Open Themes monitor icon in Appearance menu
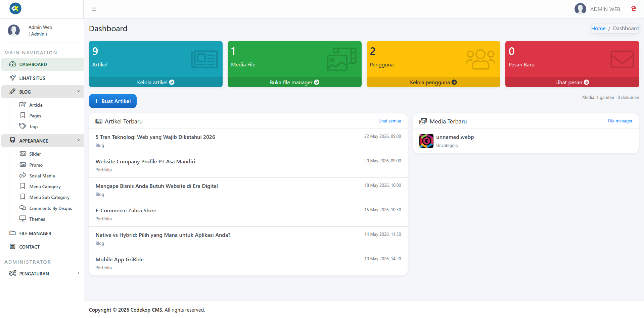This screenshot has height=318, width=644. click(23, 219)
